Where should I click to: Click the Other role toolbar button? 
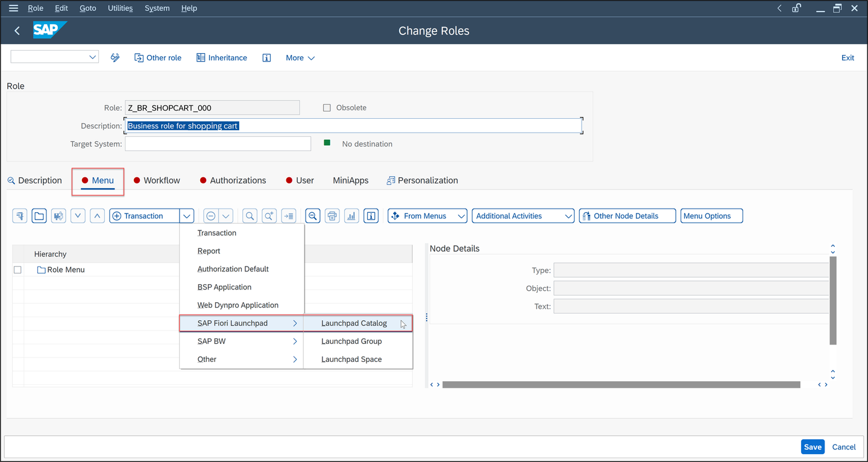click(158, 58)
